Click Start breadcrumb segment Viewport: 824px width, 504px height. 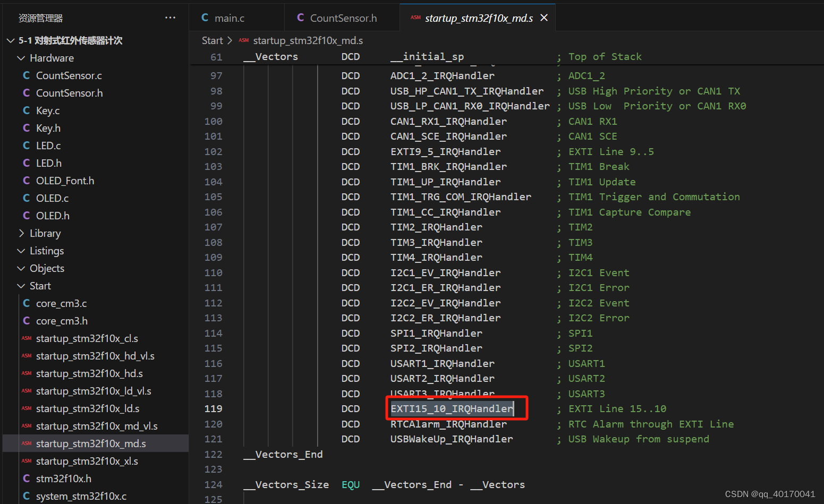[x=213, y=40]
